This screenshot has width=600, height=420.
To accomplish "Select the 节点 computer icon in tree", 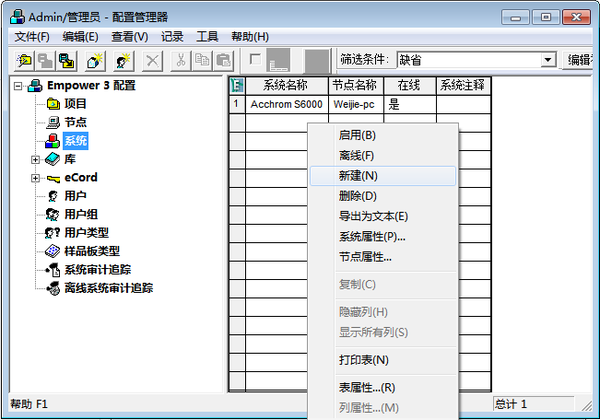I will 54,122.
